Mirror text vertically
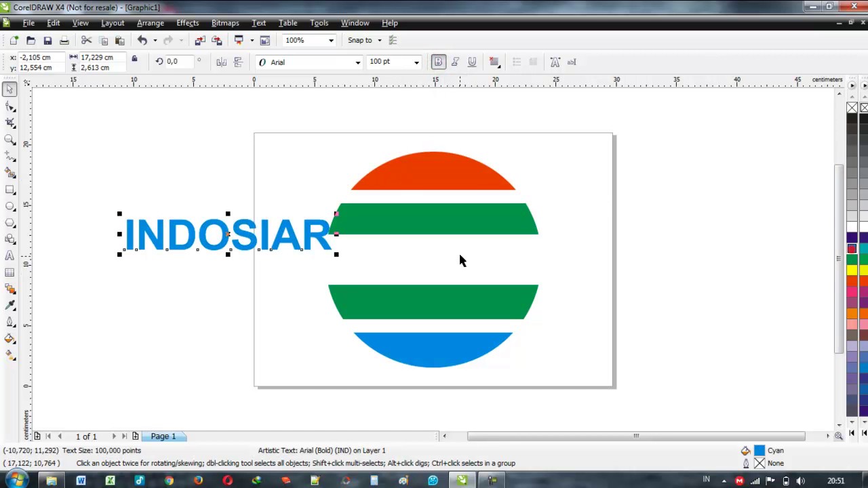This screenshot has width=868, height=488. pos(238,62)
